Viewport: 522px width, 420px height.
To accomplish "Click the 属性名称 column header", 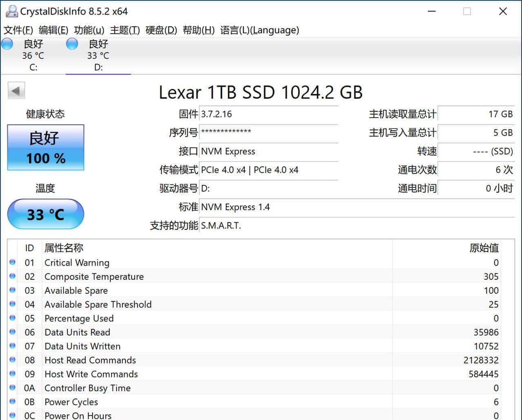I will click(x=64, y=248).
